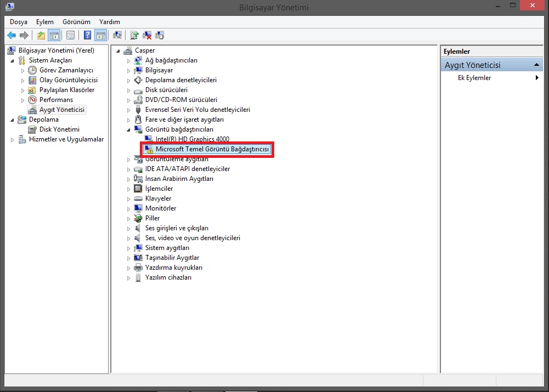Click the uninstall device red X icon
This screenshot has height=392, width=549.
coord(147,35)
